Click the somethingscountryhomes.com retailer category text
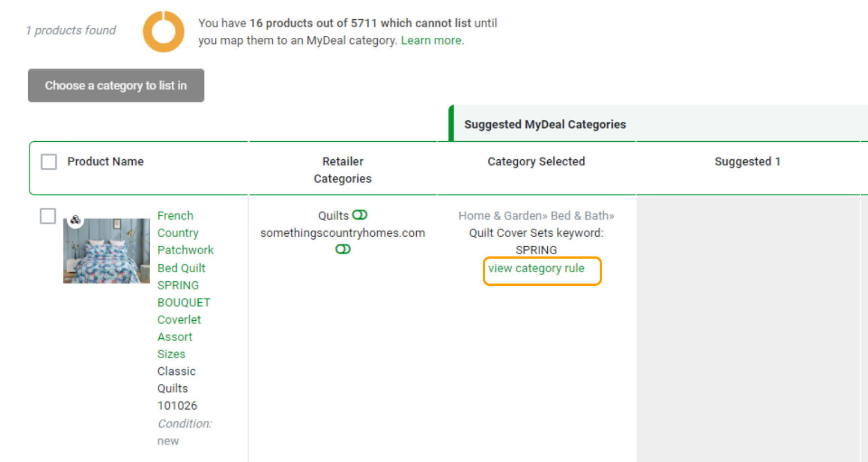The height and width of the screenshot is (462, 868). point(343,233)
